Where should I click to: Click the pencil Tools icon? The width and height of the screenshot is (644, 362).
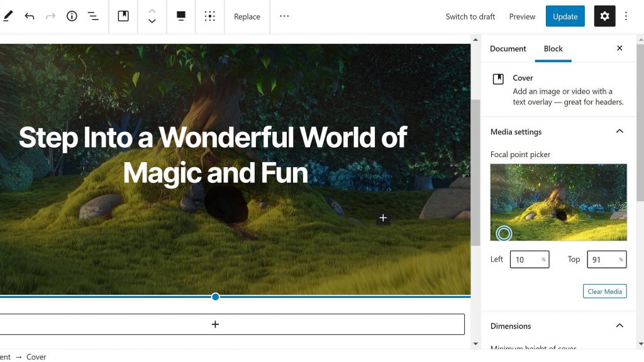8,16
